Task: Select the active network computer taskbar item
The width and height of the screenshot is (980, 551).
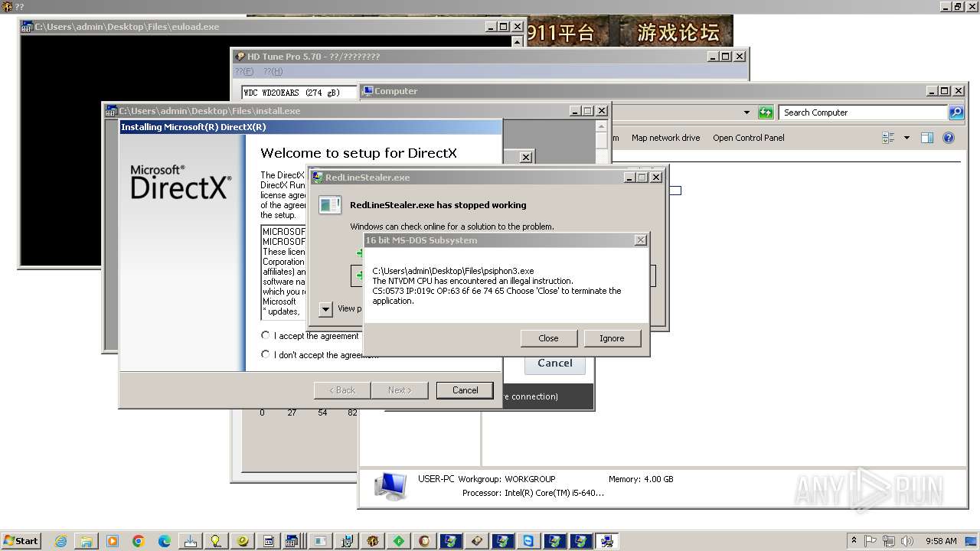Action: click(607, 541)
